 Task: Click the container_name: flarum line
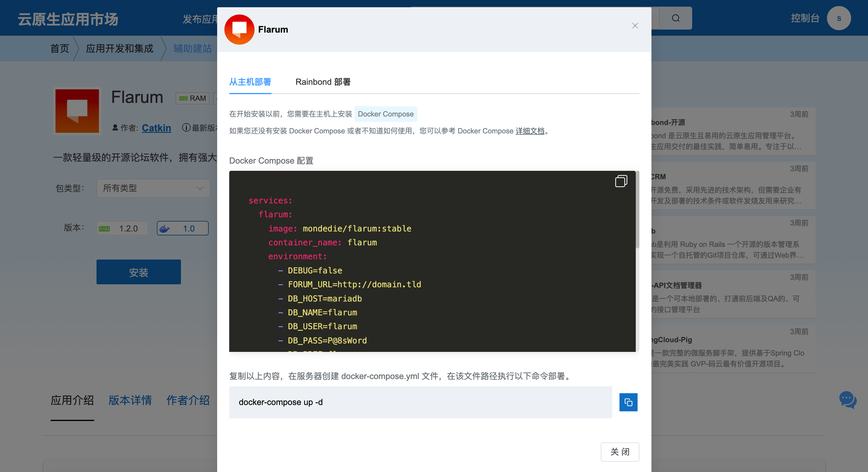click(x=322, y=242)
